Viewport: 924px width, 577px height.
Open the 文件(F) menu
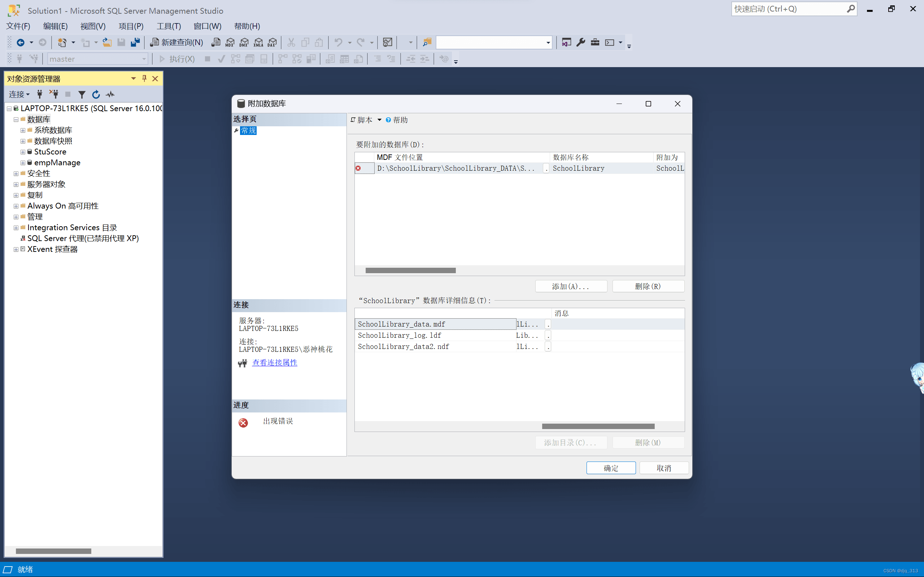[18, 26]
